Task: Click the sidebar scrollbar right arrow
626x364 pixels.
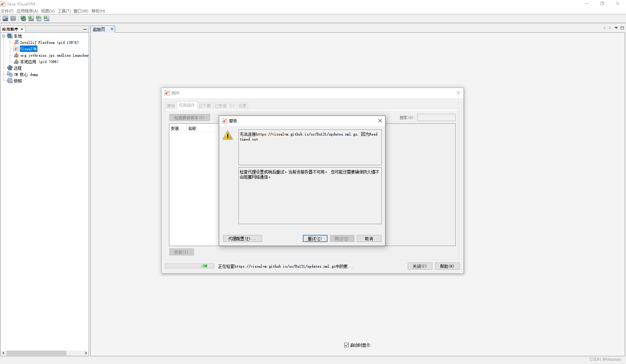Action: (86, 353)
